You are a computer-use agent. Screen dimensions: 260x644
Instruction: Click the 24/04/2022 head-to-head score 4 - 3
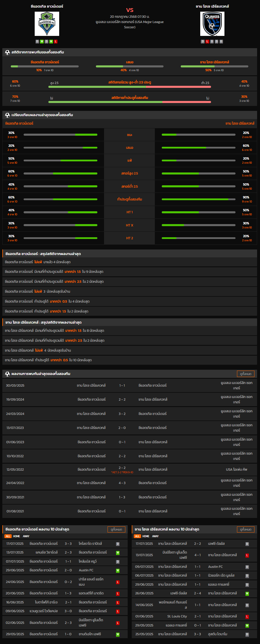(x=122, y=483)
